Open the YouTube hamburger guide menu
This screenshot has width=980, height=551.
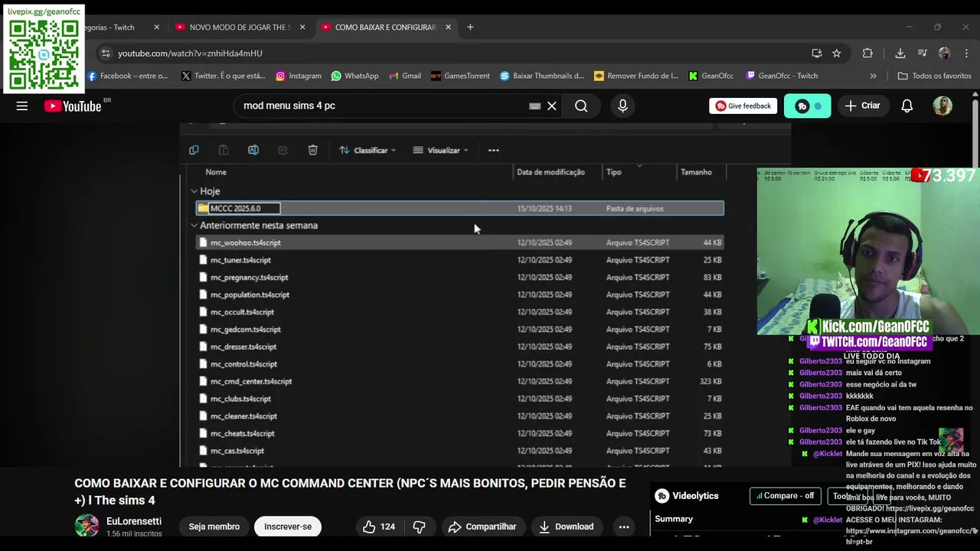(x=22, y=106)
